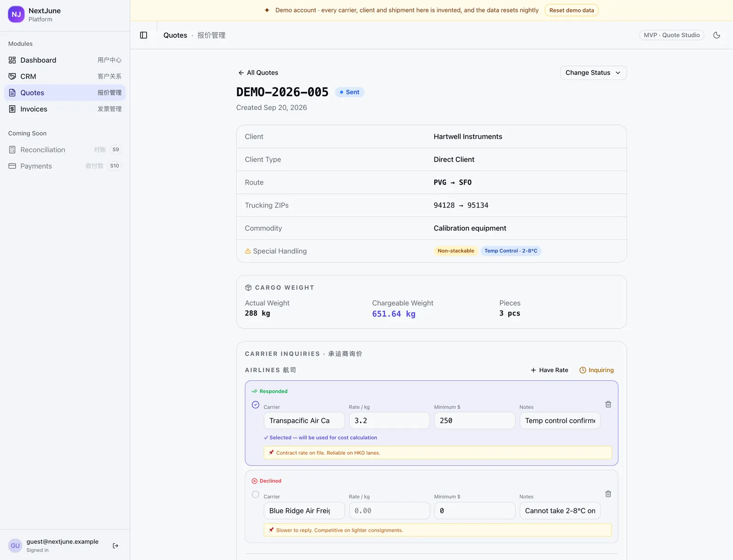Click the Special Handling warning icon

tap(248, 251)
